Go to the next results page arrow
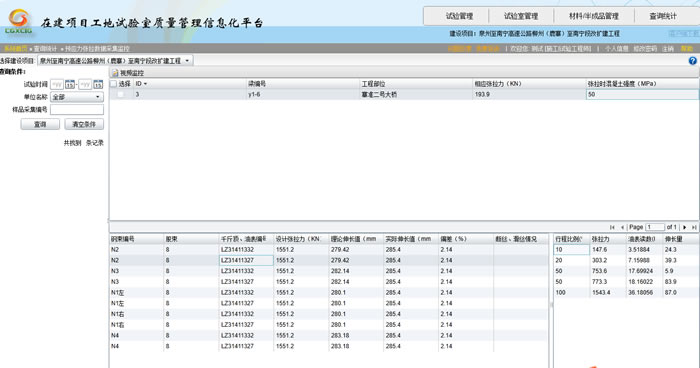700x368 pixels. click(x=685, y=227)
